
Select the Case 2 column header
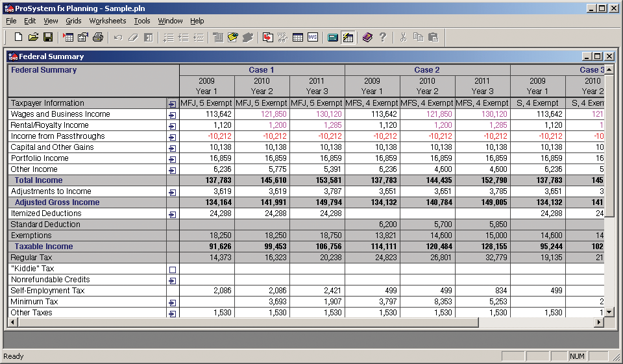click(427, 70)
